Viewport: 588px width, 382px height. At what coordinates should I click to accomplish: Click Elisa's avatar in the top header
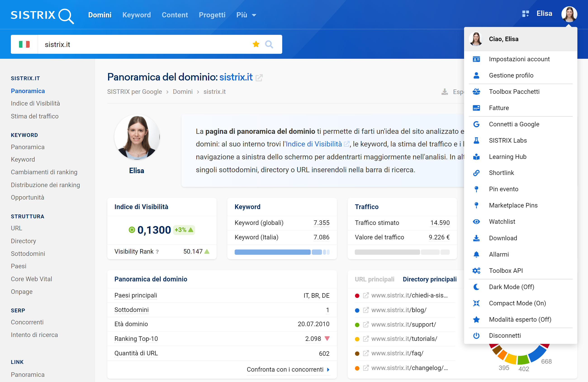pyautogui.click(x=569, y=14)
